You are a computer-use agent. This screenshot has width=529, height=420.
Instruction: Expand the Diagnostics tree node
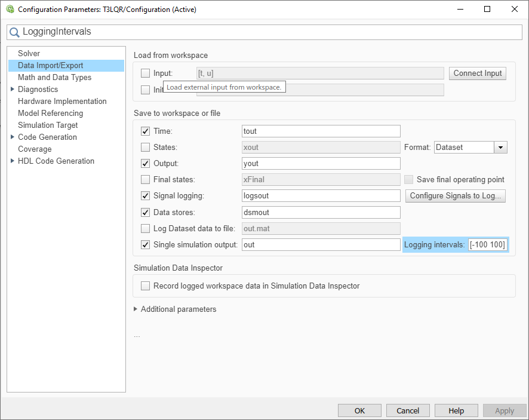13,90
